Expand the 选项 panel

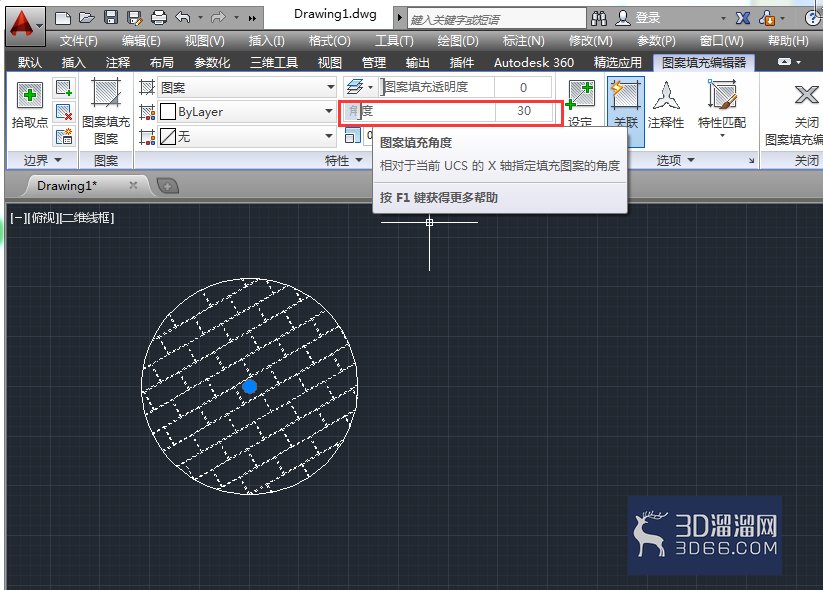pyautogui.click(x=676, y=160)
